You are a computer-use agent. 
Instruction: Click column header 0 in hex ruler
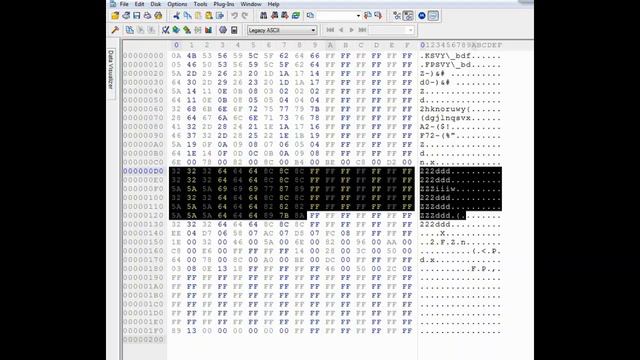click(x=176, y=45)
